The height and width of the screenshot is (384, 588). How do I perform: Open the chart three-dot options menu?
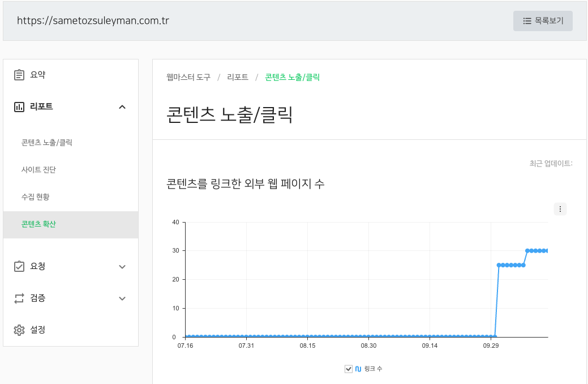(x=560, y=209)
